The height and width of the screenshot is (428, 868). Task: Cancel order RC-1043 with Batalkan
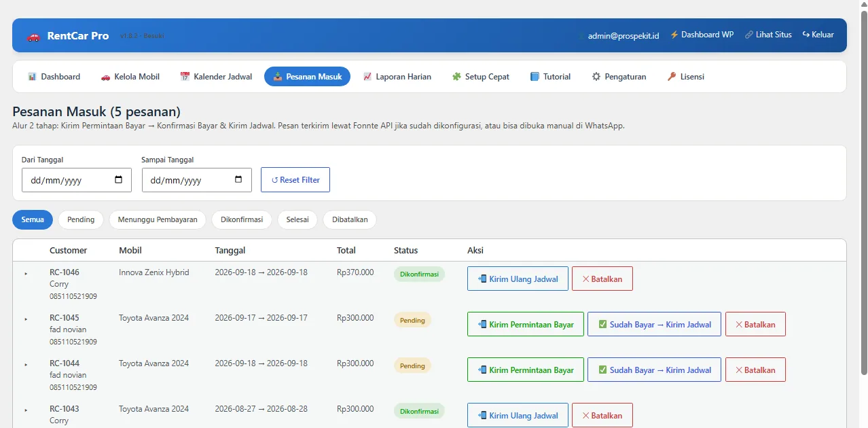[x=602, y=415]
